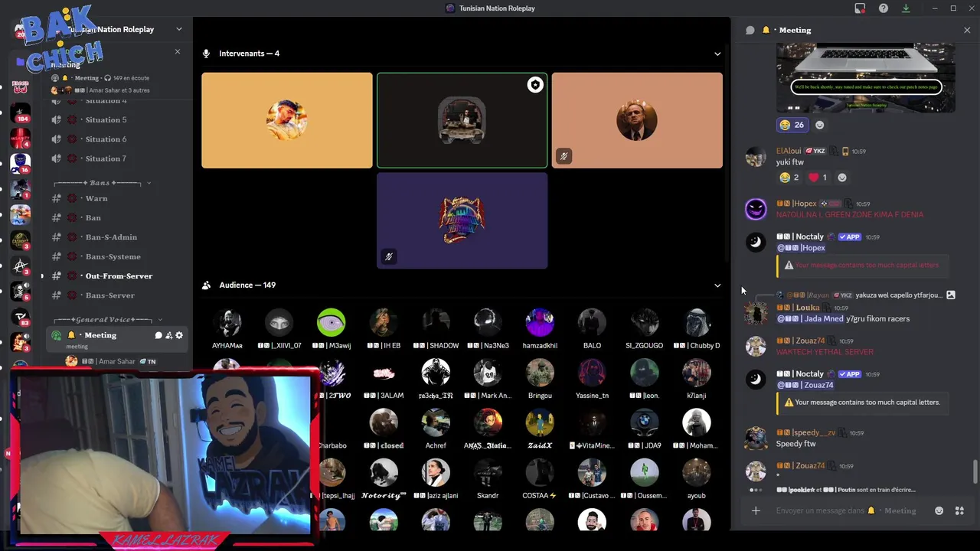Open ElAloui's username in chat

pos(789,151)
